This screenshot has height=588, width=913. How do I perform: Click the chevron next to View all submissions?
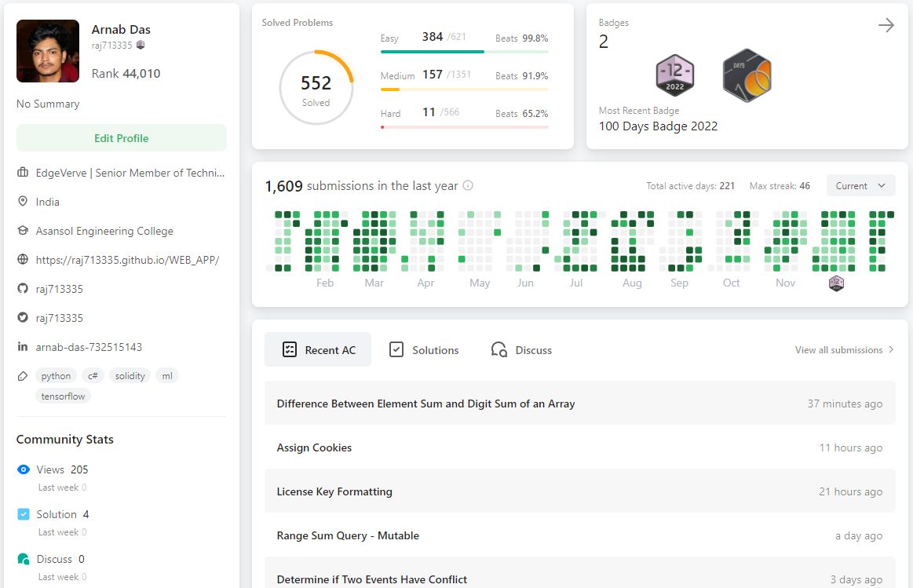tap(891, 350)
